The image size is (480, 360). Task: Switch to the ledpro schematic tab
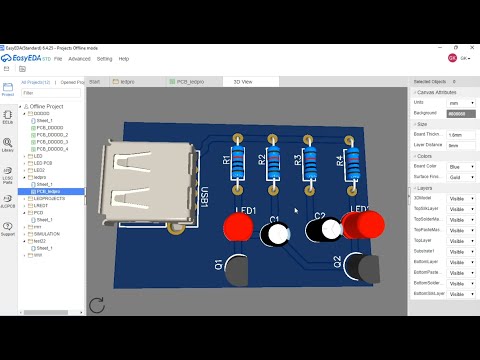[137, 82]
